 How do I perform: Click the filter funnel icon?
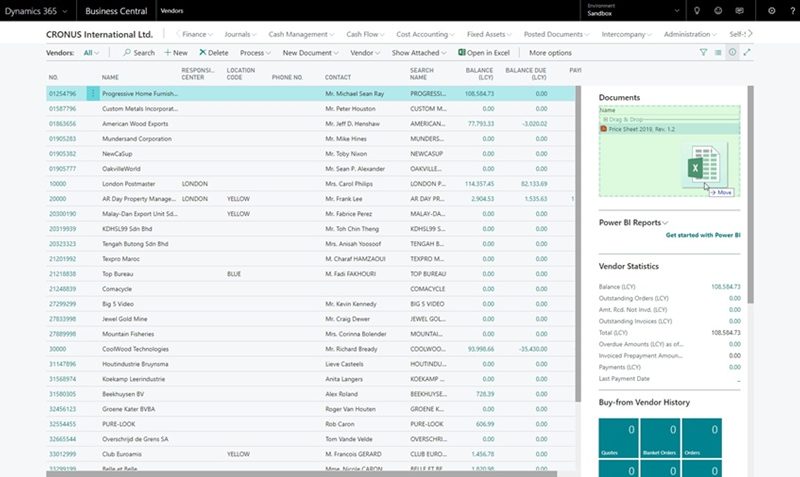click(703, 53)
